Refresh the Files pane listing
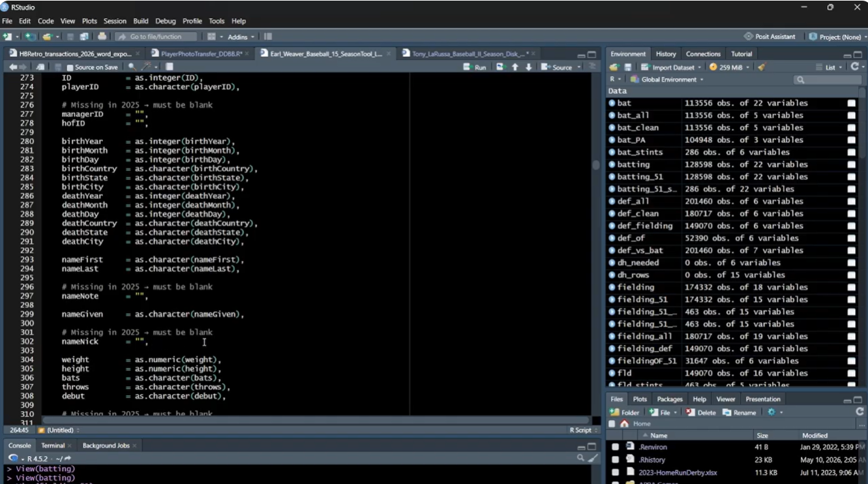The width and height of the screenshot is (868, 484). 860,412
